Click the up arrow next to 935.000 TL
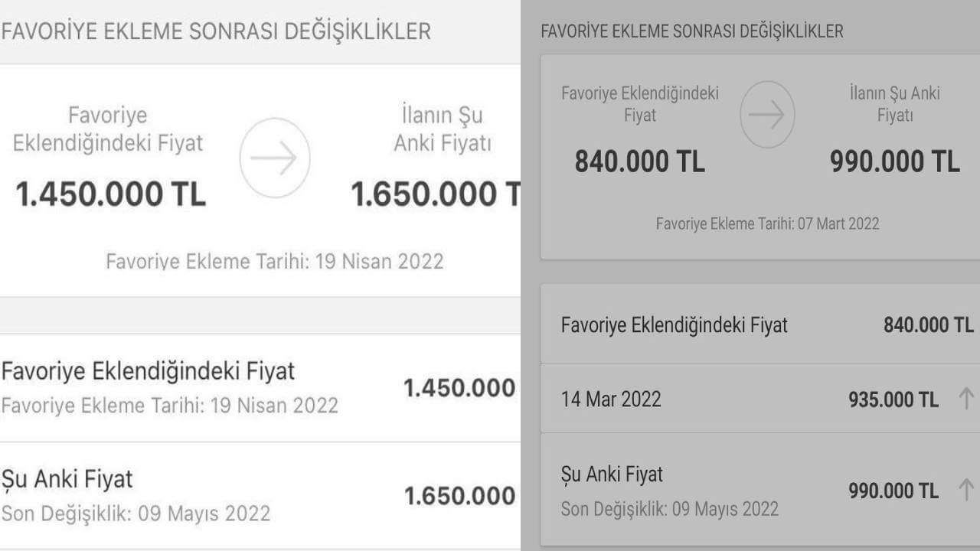 coord(966,399)
